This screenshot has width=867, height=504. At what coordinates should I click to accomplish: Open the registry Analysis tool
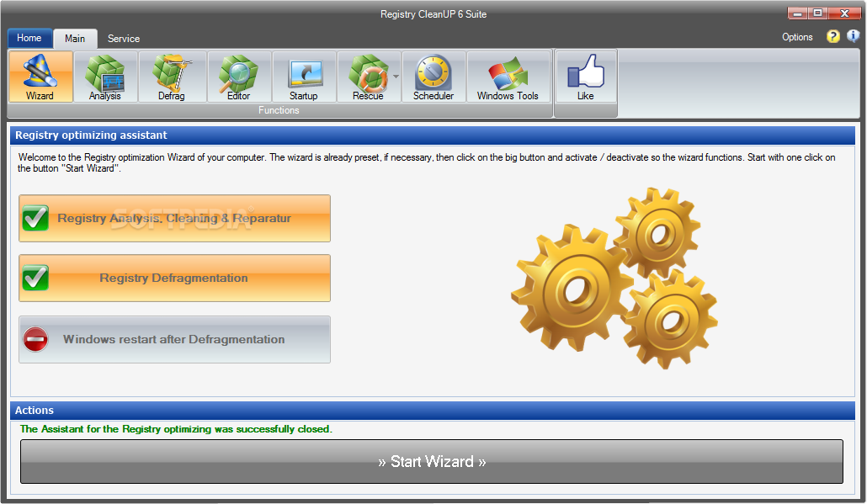point(105,77)
